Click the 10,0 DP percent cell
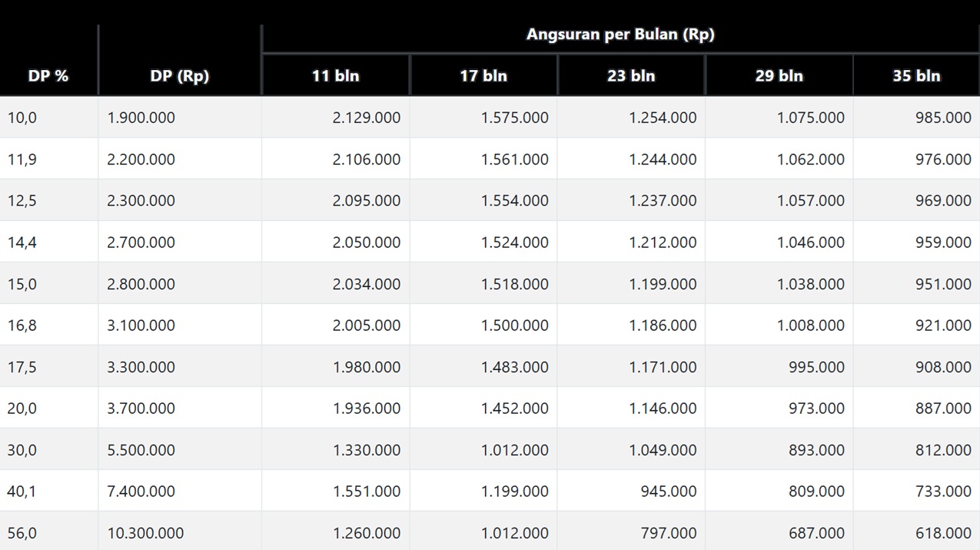980x550 pixels. (x=22, y=118)
